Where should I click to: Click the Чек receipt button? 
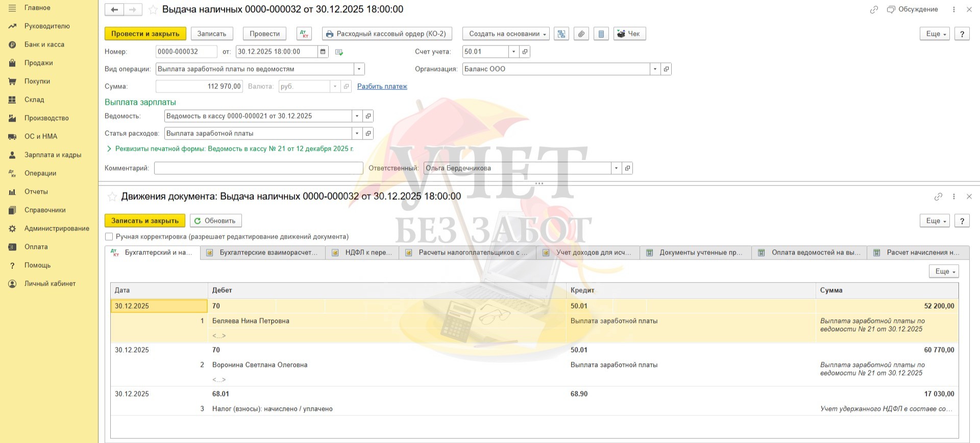(629, 34)
